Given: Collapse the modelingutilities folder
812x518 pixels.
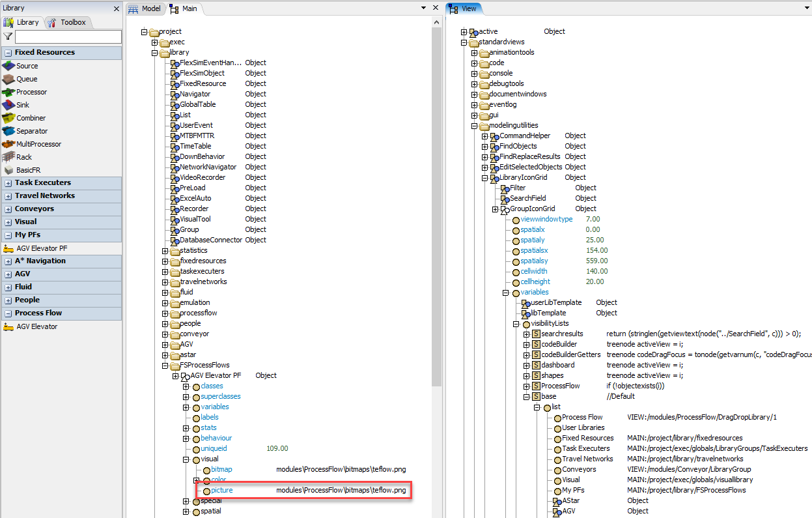Looking at the screenshot, I should point(474,125).
